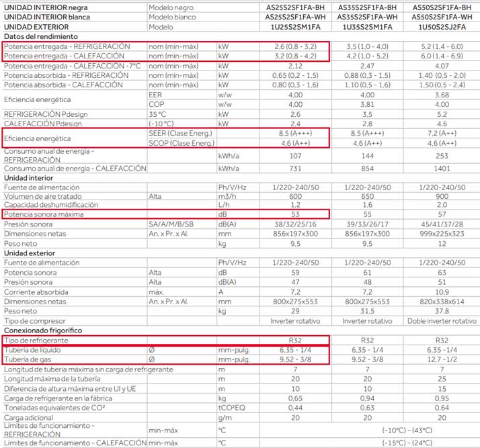Viewport: 480px width, 448px height.
Task: Click the 'EER' label
Action: (155, 95)
